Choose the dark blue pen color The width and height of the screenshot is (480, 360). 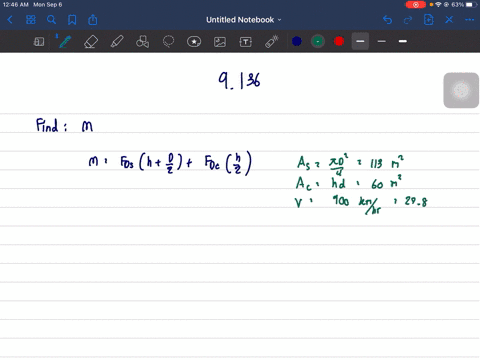pos(297,41)
